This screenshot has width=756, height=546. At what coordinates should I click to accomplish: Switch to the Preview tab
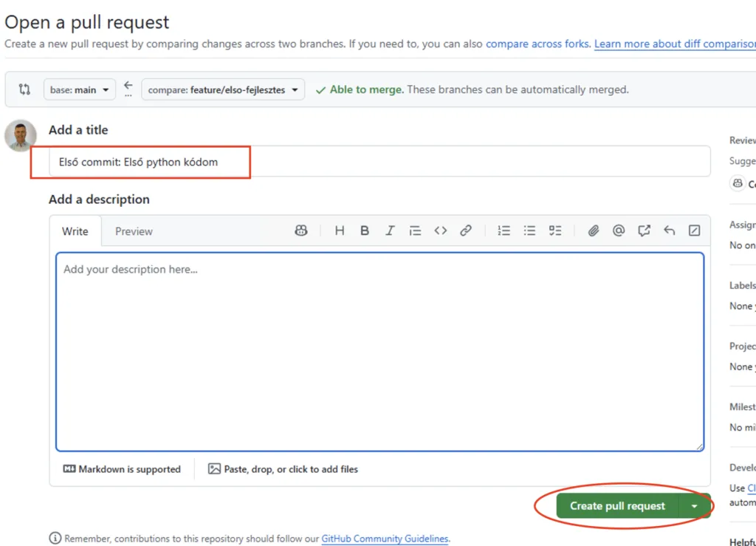(x=134, y=231)
